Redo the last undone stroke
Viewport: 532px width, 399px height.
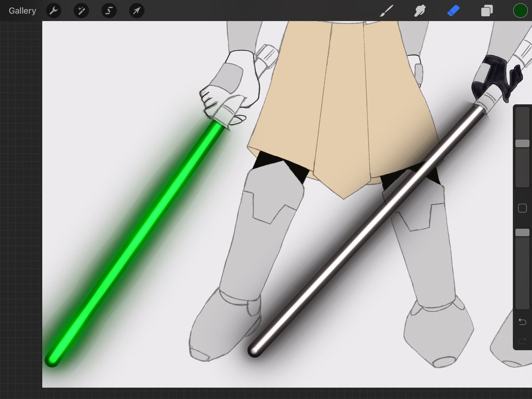522,340
